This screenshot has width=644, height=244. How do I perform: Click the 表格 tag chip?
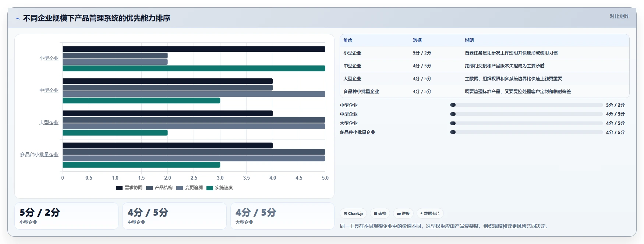tap(380, 213)
